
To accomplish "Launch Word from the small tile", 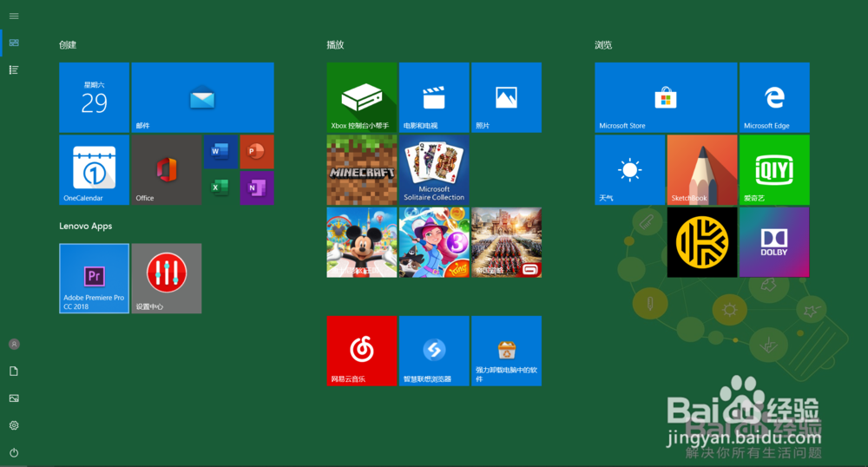I will click(220, 152).
